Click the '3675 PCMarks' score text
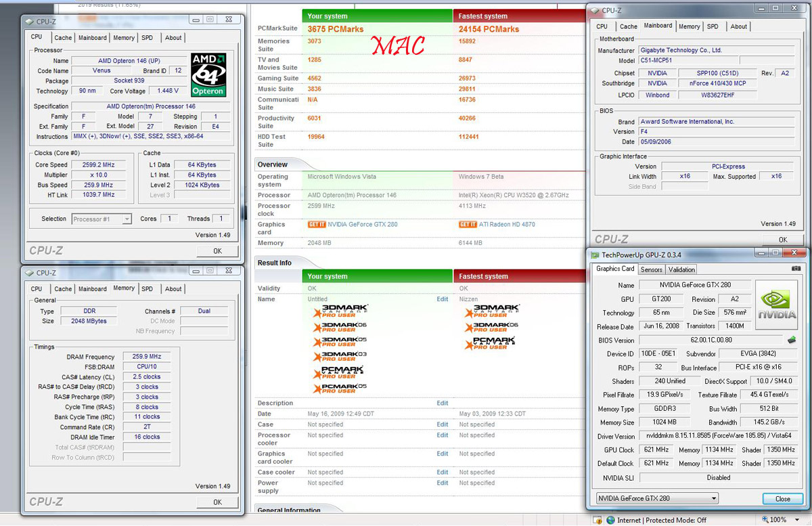The height and width of the screenshot is (526, 812). click(x=336, y=29)
